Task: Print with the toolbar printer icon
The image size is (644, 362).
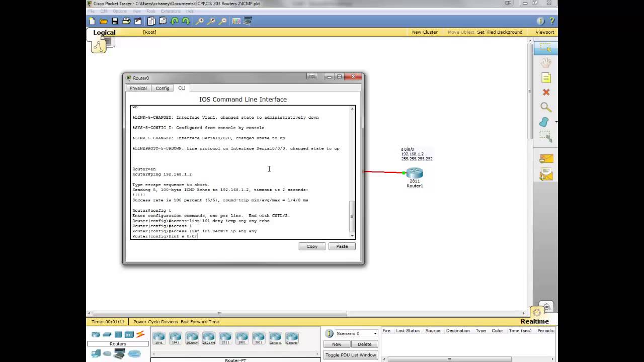Action: click(x=126, y=21)
